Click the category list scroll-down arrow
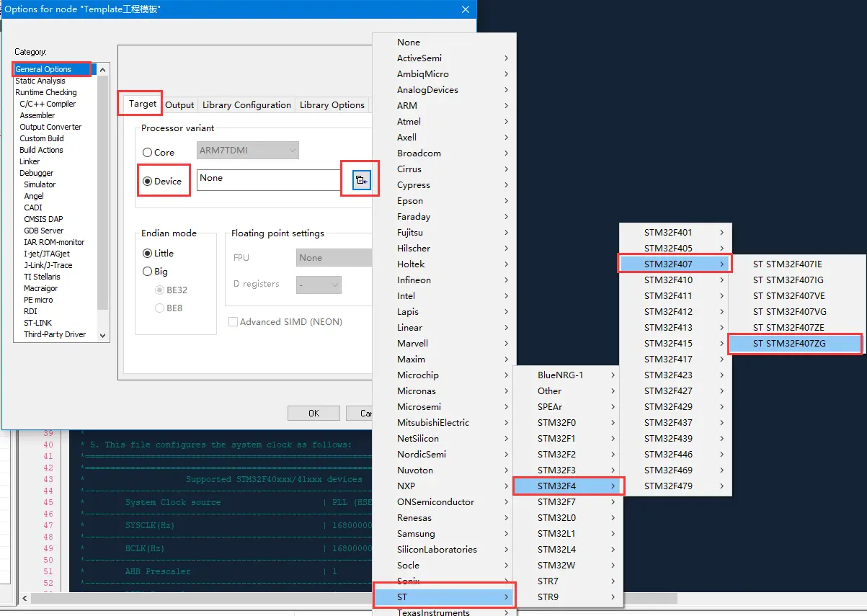The height and width of the screenshot is (616, 867). click(102, 335)
